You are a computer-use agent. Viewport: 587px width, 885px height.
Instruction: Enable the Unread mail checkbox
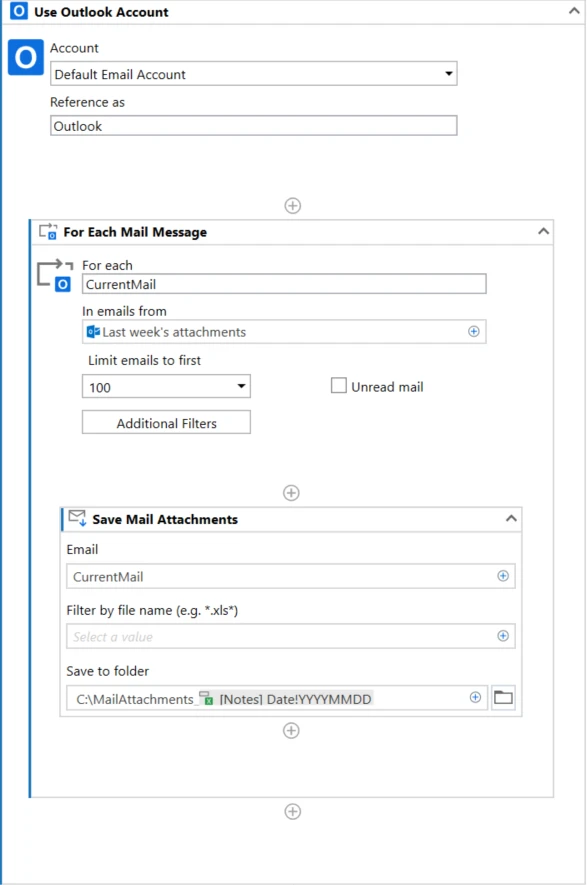click(339, 385)
